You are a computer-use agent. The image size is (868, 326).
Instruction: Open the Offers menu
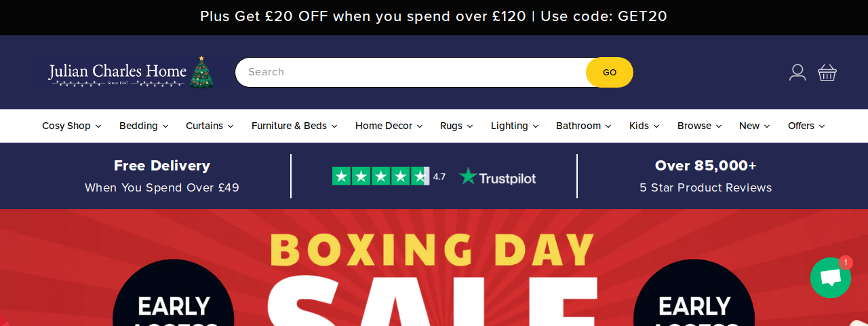point(806,126)
